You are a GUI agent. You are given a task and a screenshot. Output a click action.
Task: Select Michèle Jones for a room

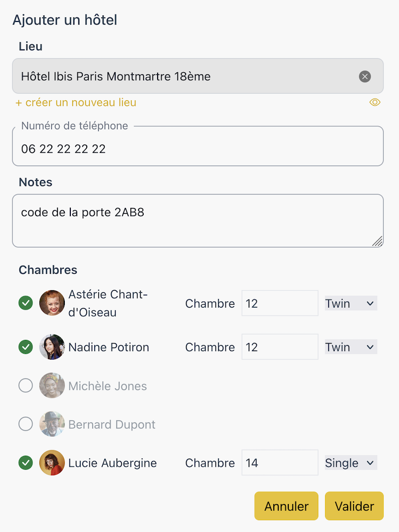[25, 385]
